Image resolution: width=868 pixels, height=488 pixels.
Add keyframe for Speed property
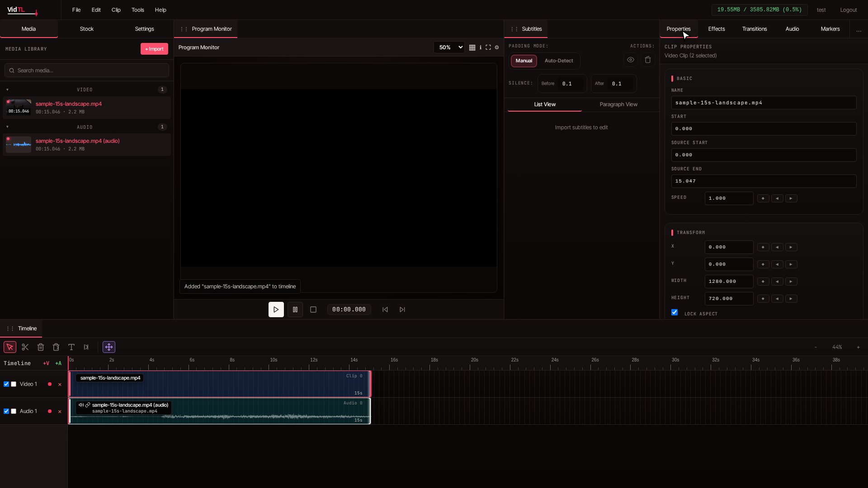(x=763, y=198)
